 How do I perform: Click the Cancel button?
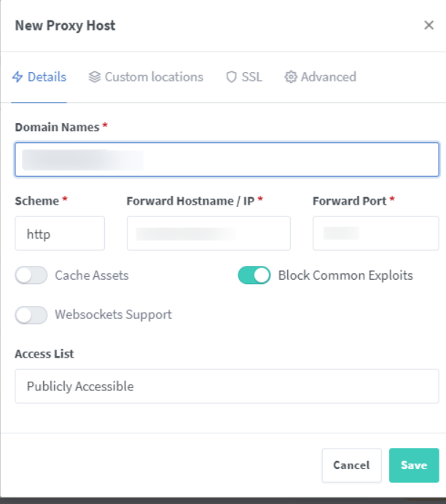point(351,465)
